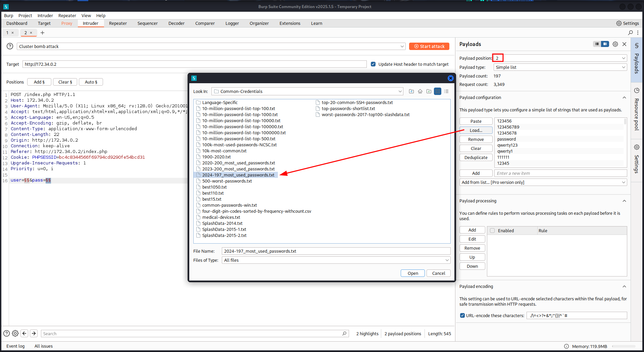Click the Auto § positions button
644x352 pixels.
(91, 82)
